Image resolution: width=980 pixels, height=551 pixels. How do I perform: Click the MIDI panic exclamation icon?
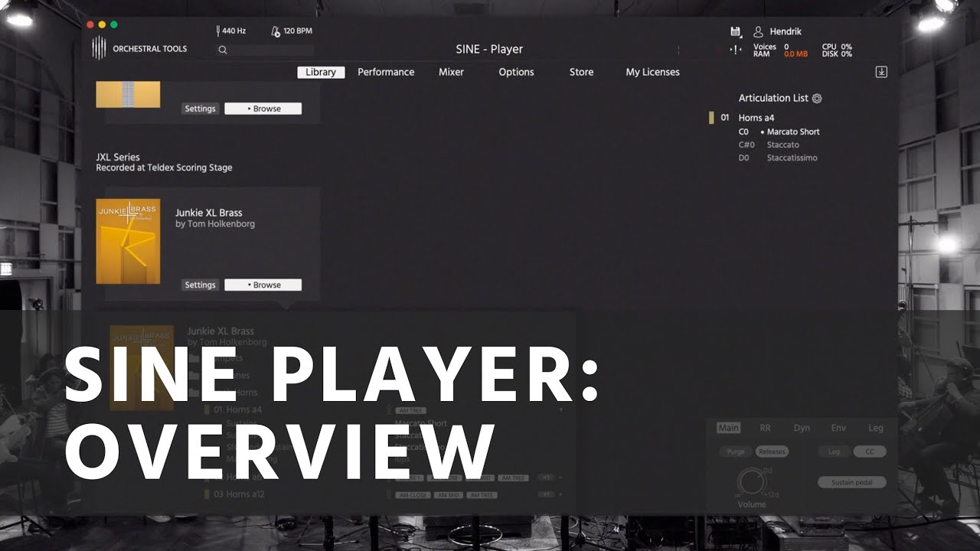(736, 50)
